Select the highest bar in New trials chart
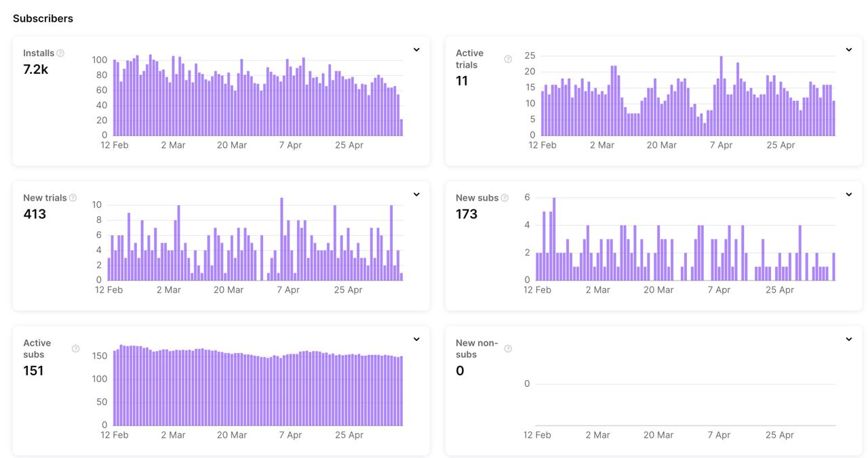The image size is (868, 458). (x=281, y=238)
